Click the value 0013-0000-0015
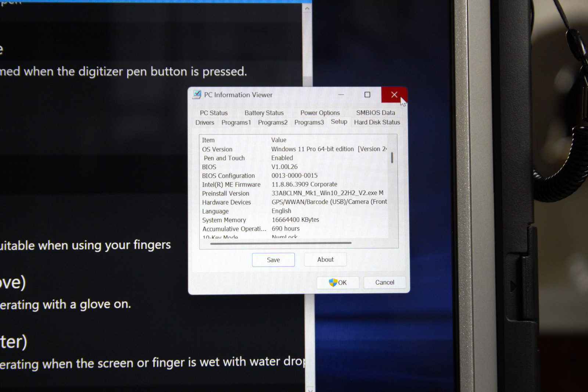This screenshot has height=392, width=588. (x=294, y=176)
